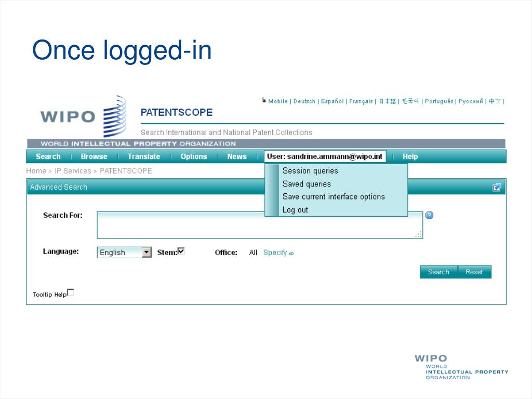The width and height of the screenshot is (532, 399).
Task: Click inside the Search For text area
Action: [260, 225]
